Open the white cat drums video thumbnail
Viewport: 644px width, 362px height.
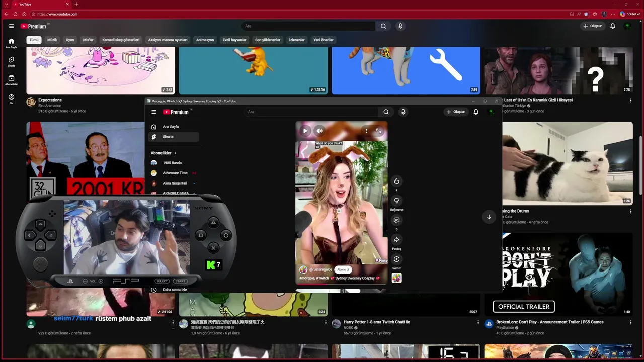[x=568, y=163]
